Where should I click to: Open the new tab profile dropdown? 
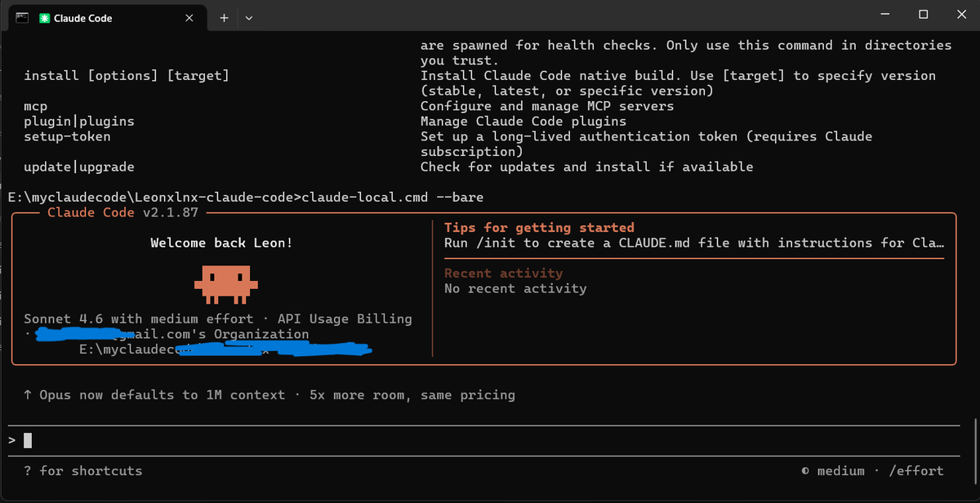pos(249,18)
